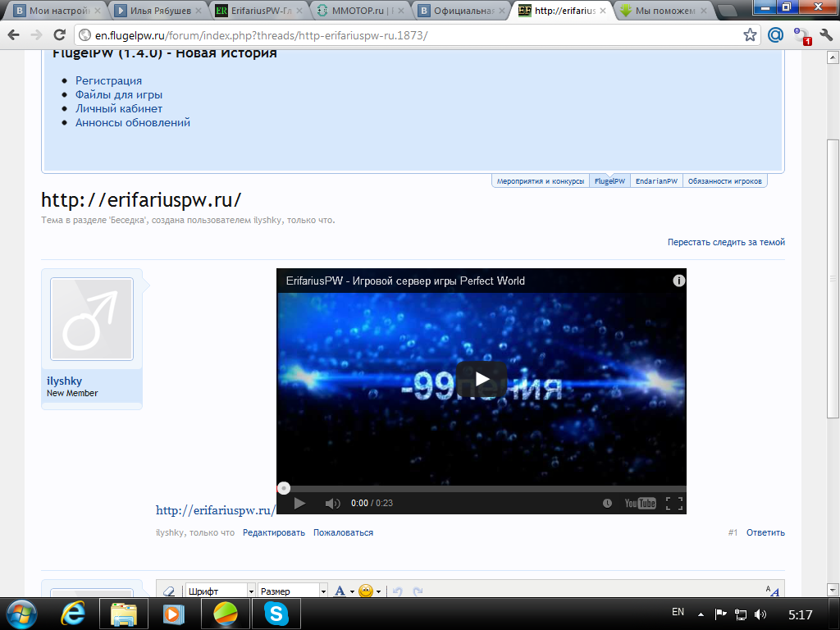Select the 'EndarianPW' notice tab
840x630 pixels.
click(x=656, y=181)
